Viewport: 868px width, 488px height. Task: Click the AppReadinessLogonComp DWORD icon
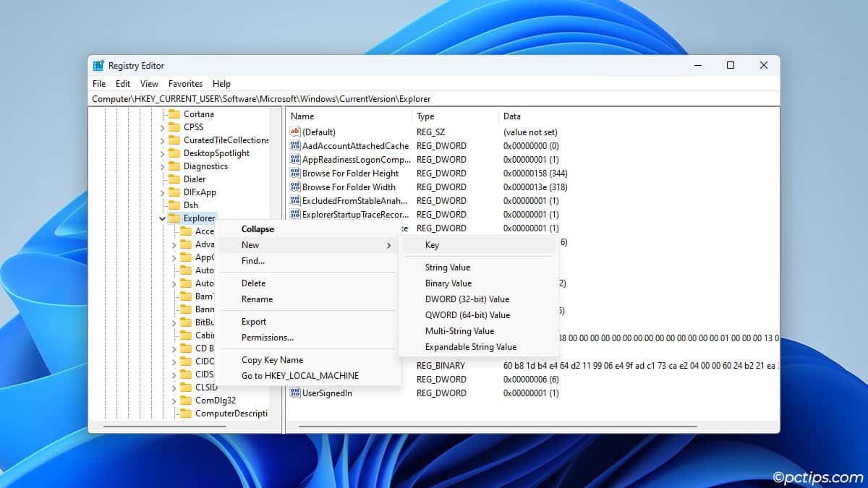click(294, 159)
